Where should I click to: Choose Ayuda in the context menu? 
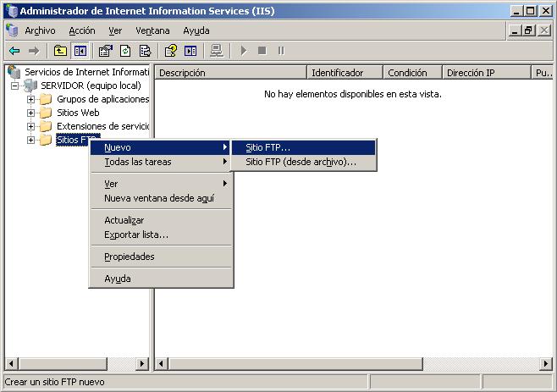161,279
